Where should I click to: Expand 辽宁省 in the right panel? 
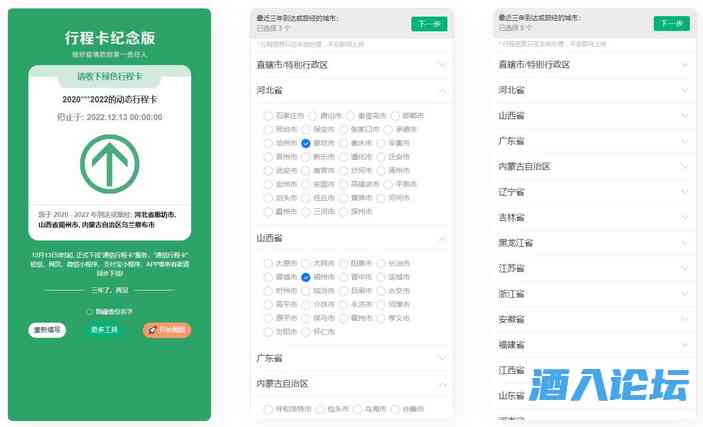click(x=682, y=191)
